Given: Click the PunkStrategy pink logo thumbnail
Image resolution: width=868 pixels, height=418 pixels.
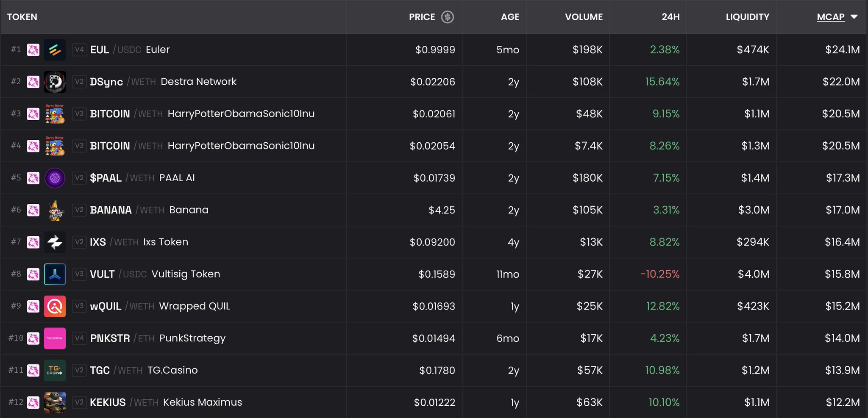Looking at the screenshot, I should point(55,338).
